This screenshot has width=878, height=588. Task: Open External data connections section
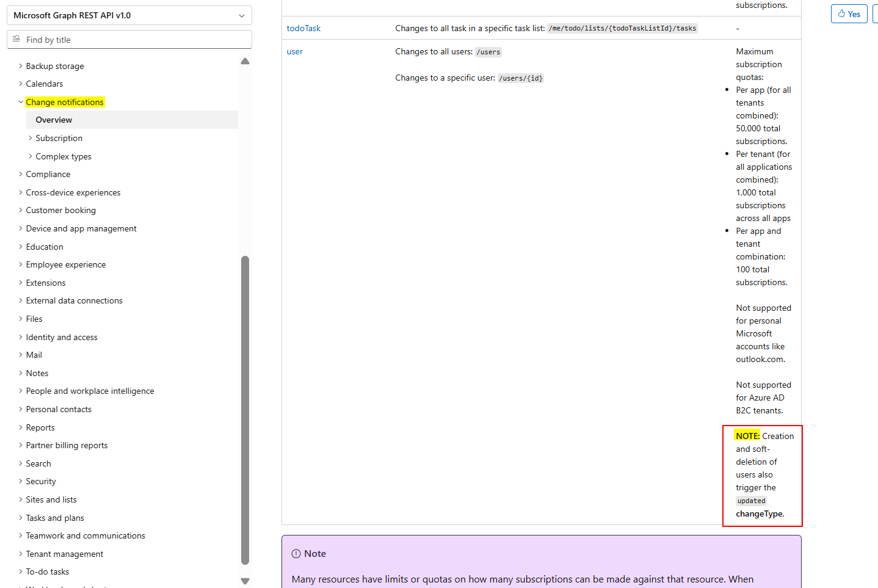pyautogui.click(x=74, y=300)
